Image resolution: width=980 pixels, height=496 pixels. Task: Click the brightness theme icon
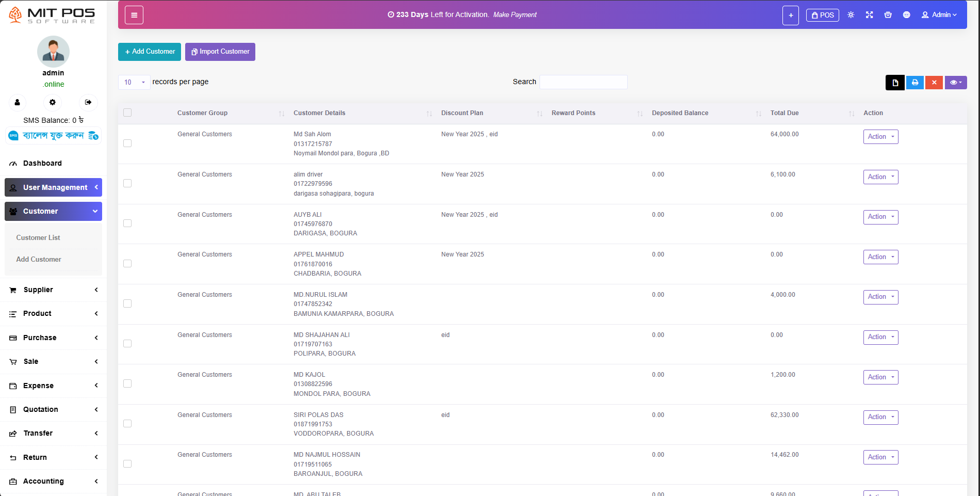851,15
